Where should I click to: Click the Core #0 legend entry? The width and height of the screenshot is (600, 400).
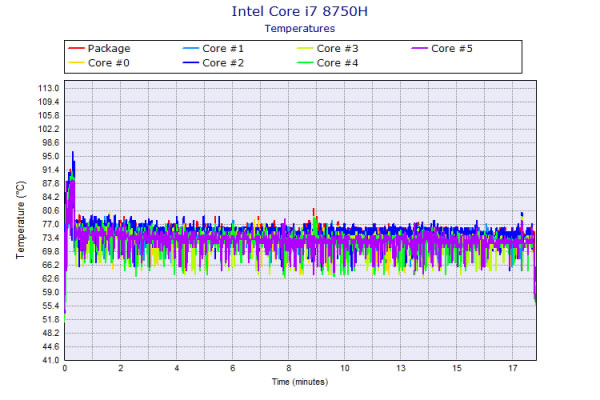[99, 63]
